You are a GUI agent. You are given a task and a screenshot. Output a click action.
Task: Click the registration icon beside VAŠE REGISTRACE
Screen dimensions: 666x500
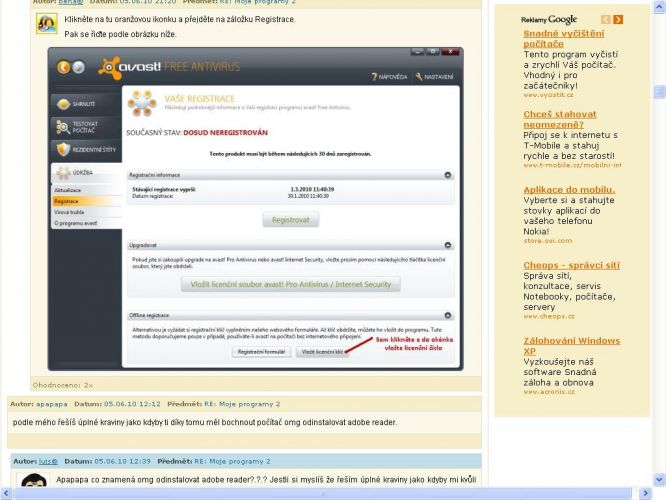click(142, 103)
